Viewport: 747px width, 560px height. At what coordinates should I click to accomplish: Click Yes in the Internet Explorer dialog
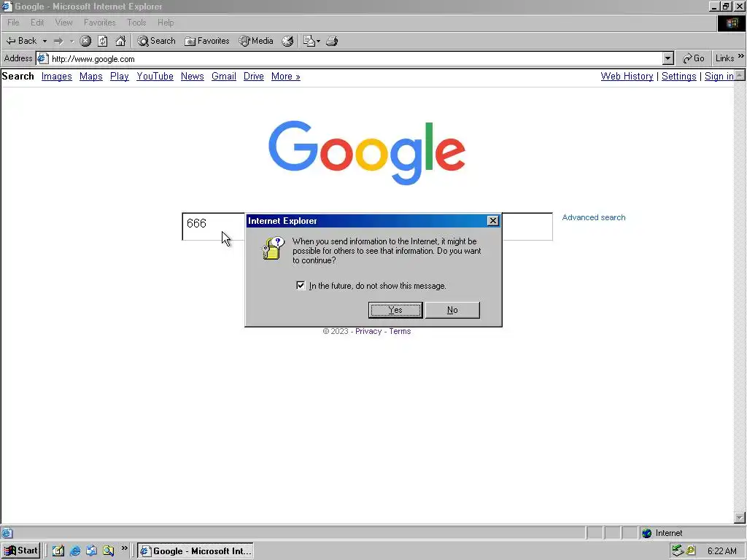395,310
